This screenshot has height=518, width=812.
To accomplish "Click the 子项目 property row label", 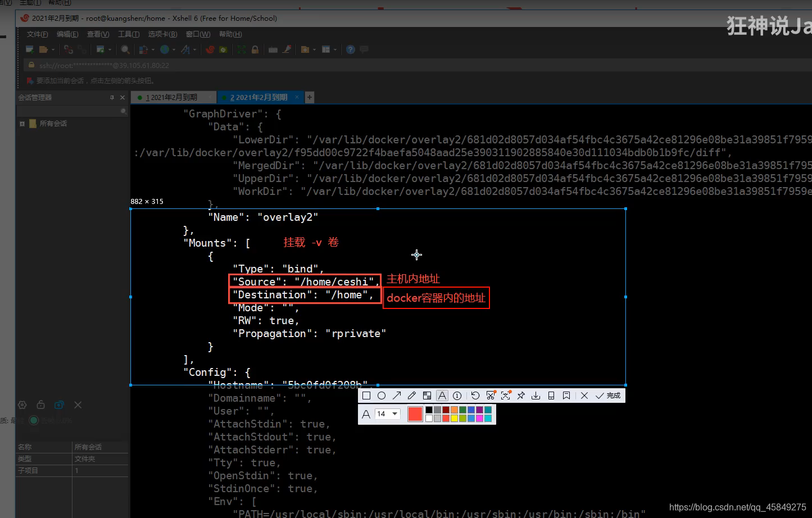I will 28,471.
